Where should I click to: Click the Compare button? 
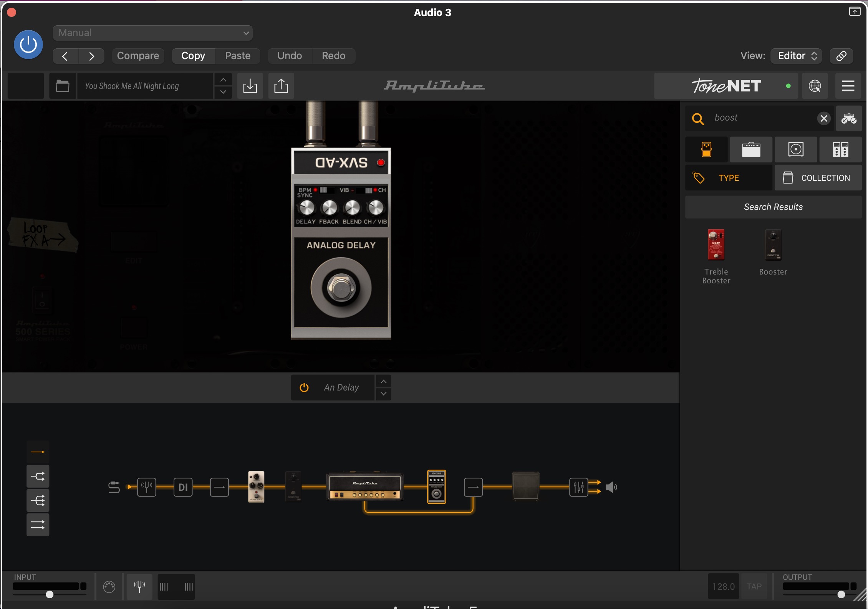(x=138, y=56)
